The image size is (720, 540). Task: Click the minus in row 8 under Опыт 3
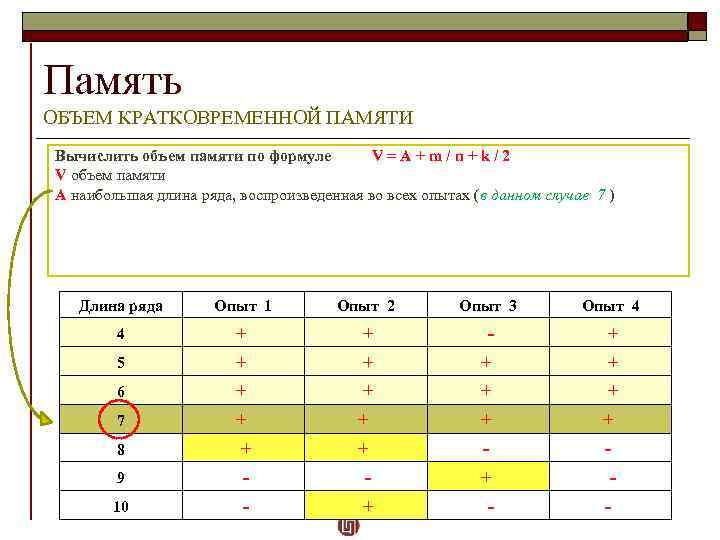(486, 450)
